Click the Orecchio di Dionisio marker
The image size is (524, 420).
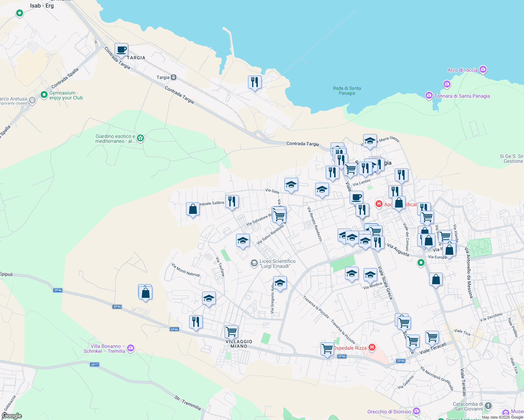point(416,411)
